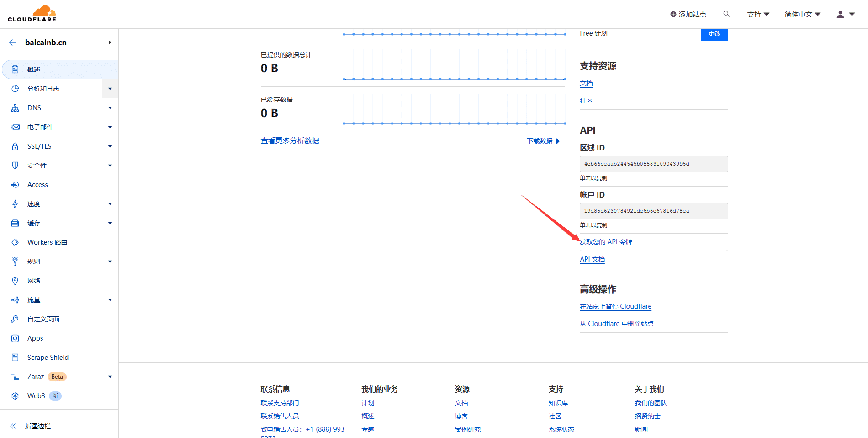Select the Access icon in sidebar
Screen dimensions: 868x438
point(15,184)
